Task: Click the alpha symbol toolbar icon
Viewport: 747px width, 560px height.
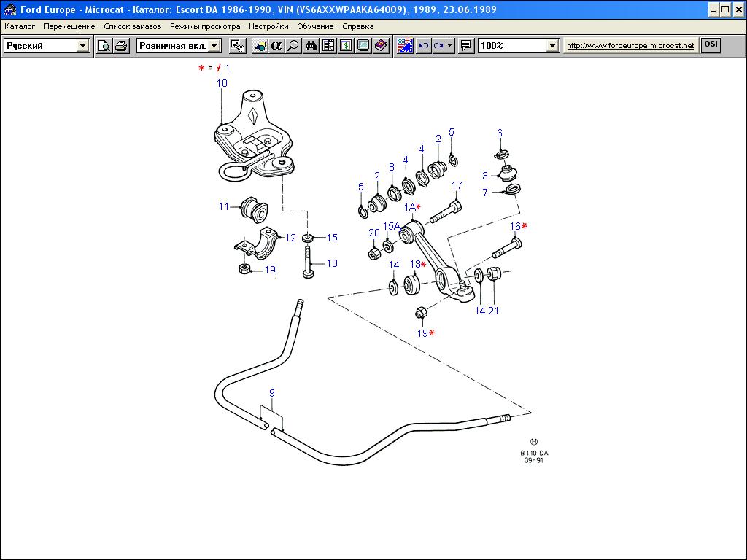Action: click(x=276, y=46)
